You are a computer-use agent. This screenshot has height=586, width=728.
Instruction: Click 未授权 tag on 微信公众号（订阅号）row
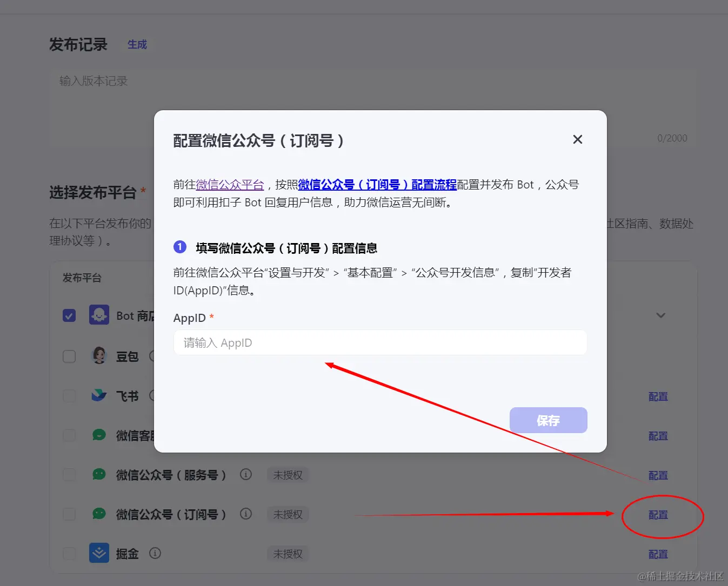288,515
